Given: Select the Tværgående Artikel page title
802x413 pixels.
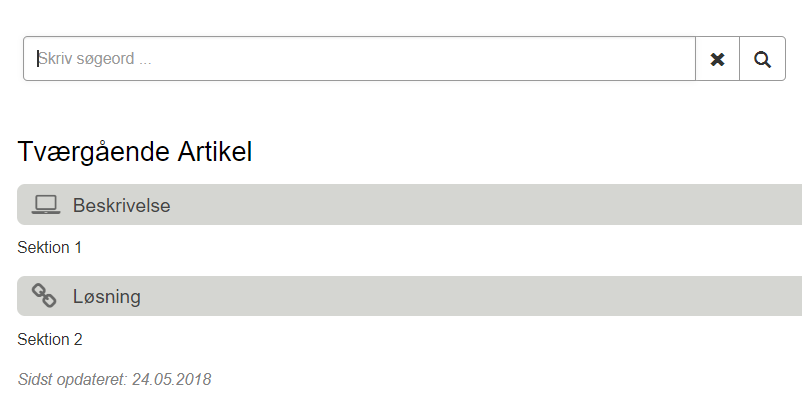Looking at the screenshot, I should [135, 152].
